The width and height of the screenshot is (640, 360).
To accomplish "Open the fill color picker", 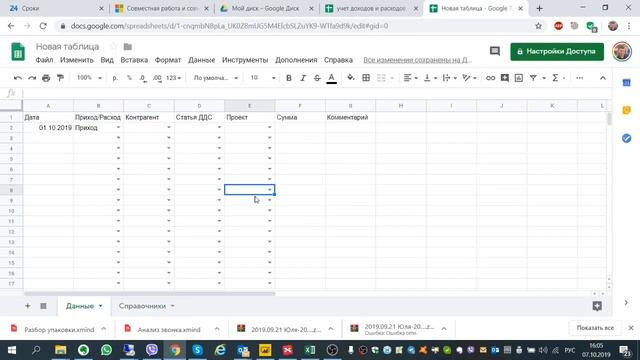I will coord(351,78).
